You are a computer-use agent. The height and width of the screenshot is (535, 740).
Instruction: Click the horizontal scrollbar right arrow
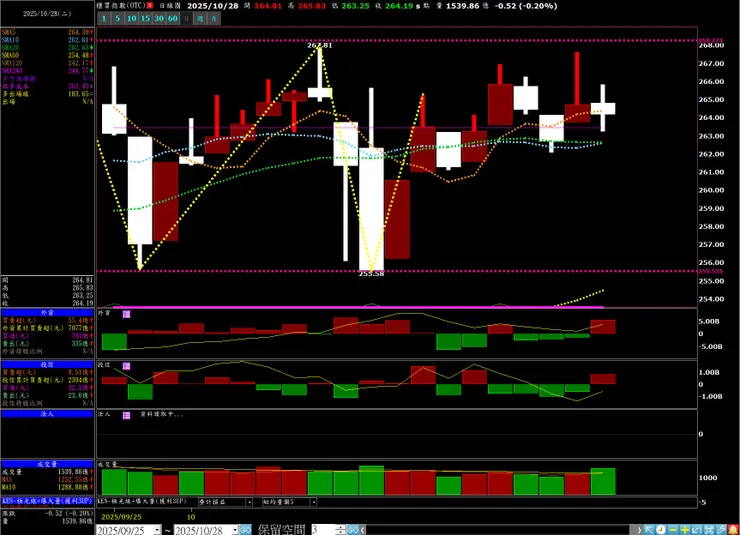(639, 530)
